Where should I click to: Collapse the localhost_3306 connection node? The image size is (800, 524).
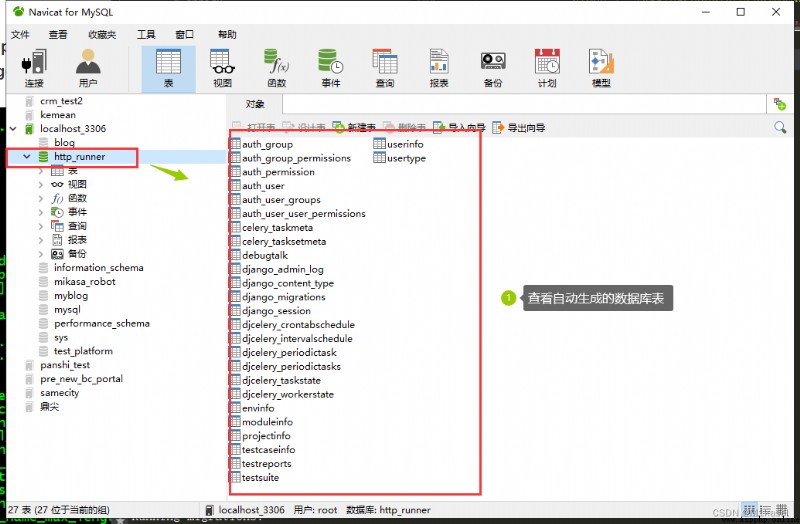click(x=13, y=129)
